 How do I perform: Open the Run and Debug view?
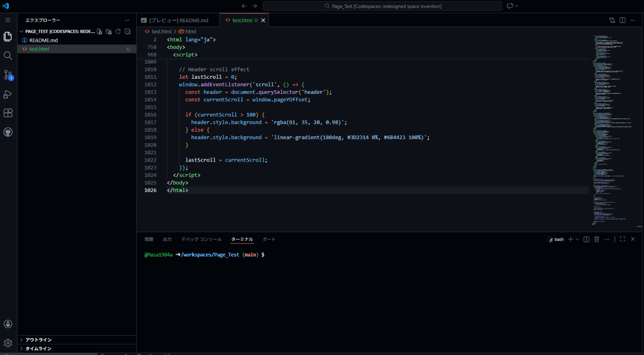point(8,94)
